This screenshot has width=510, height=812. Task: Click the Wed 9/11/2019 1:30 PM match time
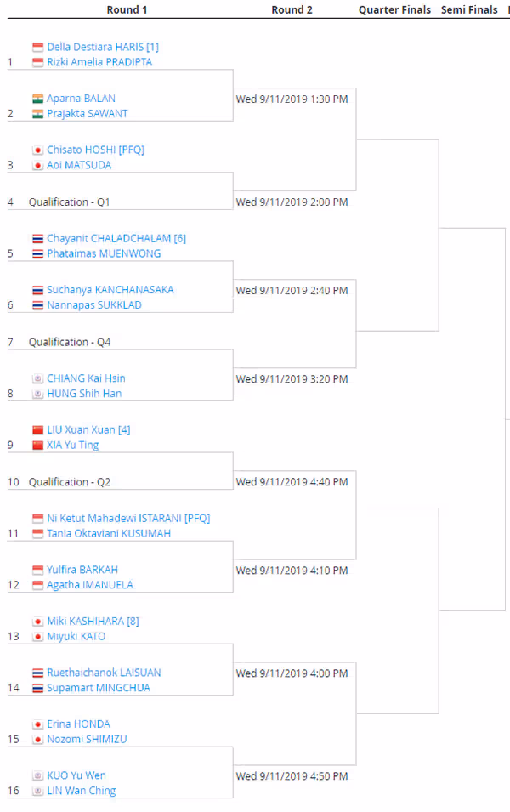pos(292,99)
